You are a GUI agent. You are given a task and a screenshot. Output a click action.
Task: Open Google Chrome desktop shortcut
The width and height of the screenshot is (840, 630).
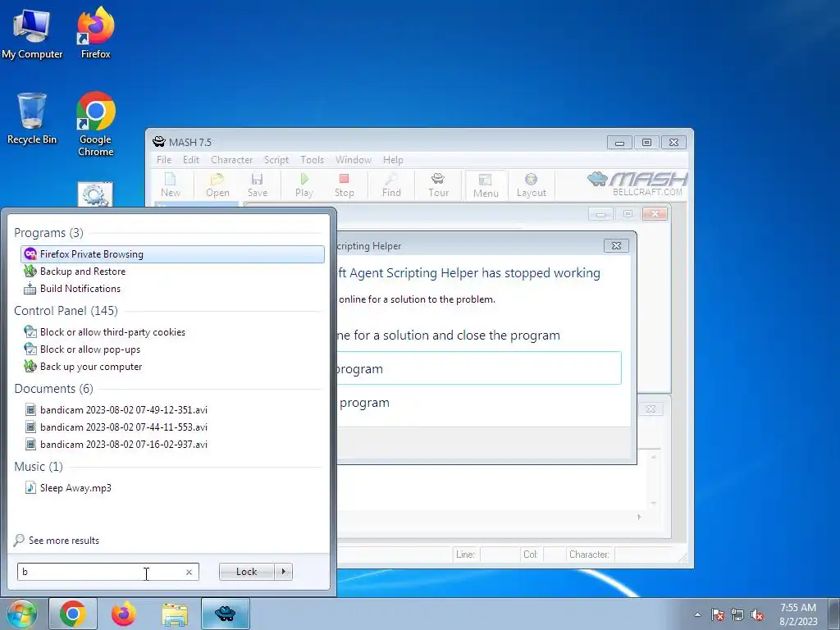tap(95, 125)
